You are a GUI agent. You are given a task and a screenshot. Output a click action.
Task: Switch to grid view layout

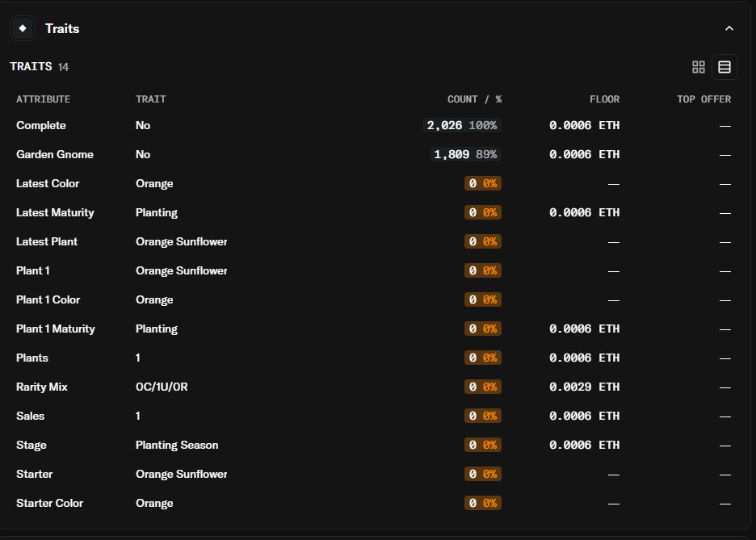click(698, 67)
